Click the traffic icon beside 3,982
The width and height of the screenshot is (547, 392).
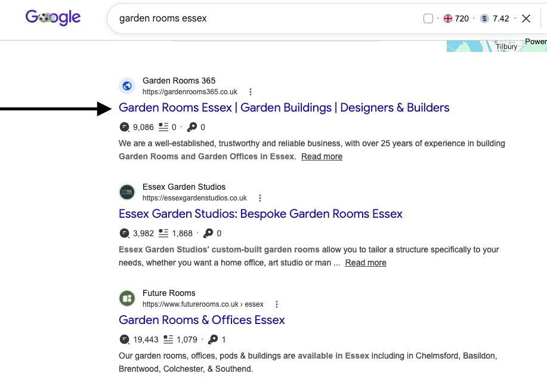pyautogui.click(x=124, y=233)
